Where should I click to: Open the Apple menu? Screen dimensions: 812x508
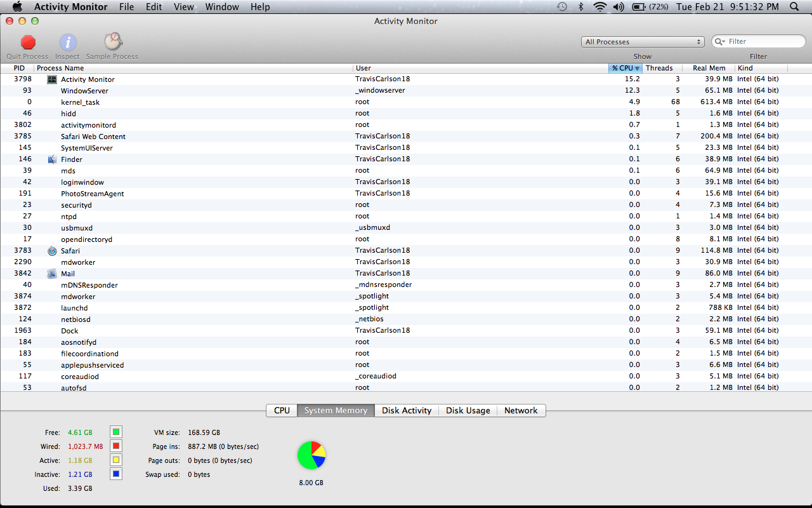coord(17,7)
